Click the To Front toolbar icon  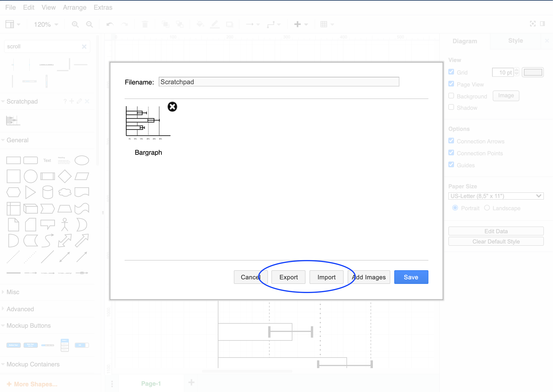(x=165, y=24)
